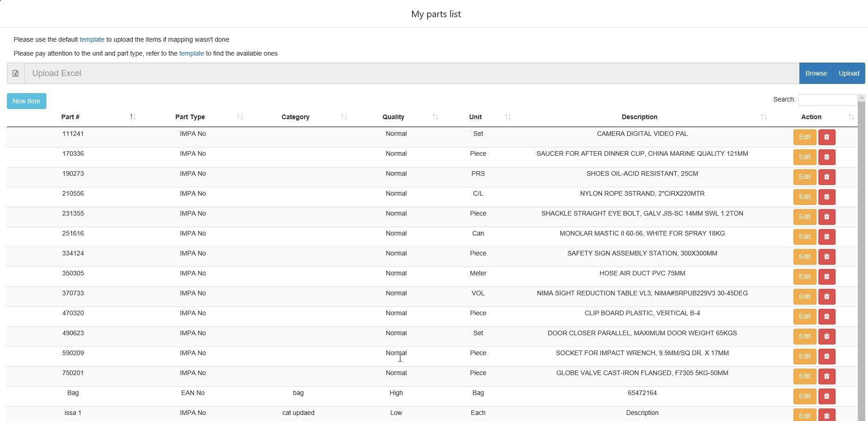Image resolution: width=868 pixels, height=421 pixels.
Task: Edit part 590209 socket row
Action: tap(805, 357)
